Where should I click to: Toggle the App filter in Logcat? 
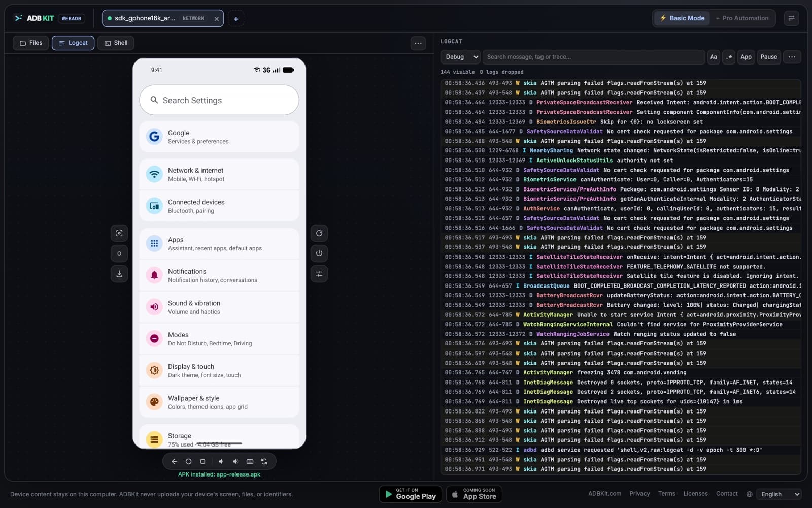tap(746, 57)
